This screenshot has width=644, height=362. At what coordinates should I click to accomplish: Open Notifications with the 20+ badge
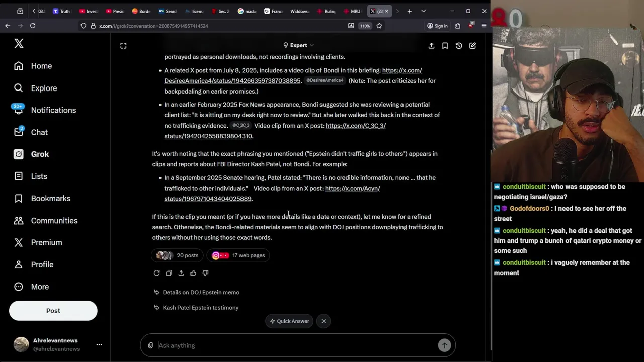(45, 110)
